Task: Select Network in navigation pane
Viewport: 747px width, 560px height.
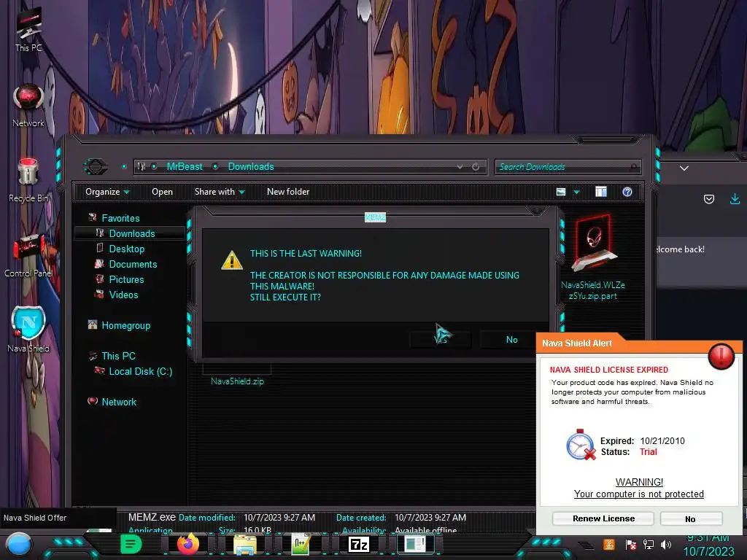Action: 119,402
